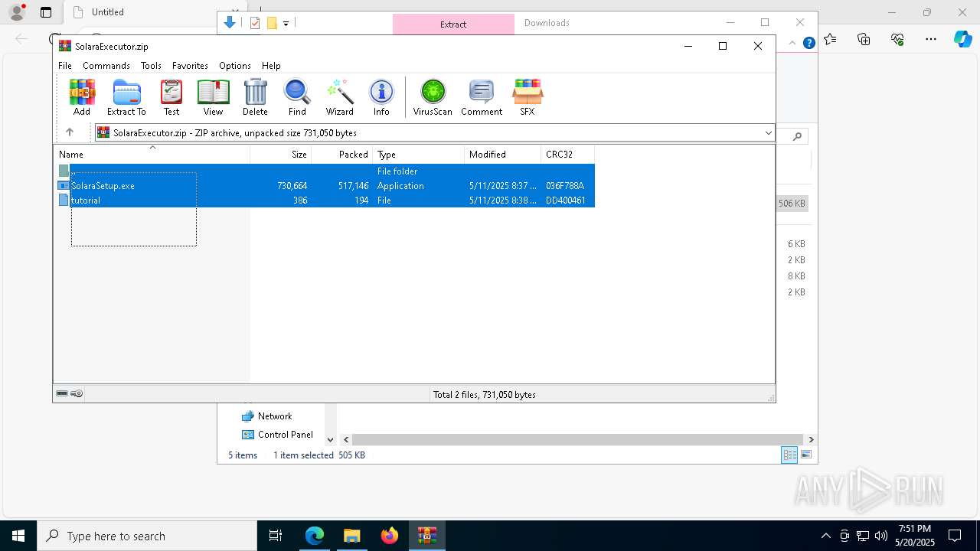Expand Explorer quick access toolbar customize arrow
The height and width of the screenshot is (551, 980).
286,24
